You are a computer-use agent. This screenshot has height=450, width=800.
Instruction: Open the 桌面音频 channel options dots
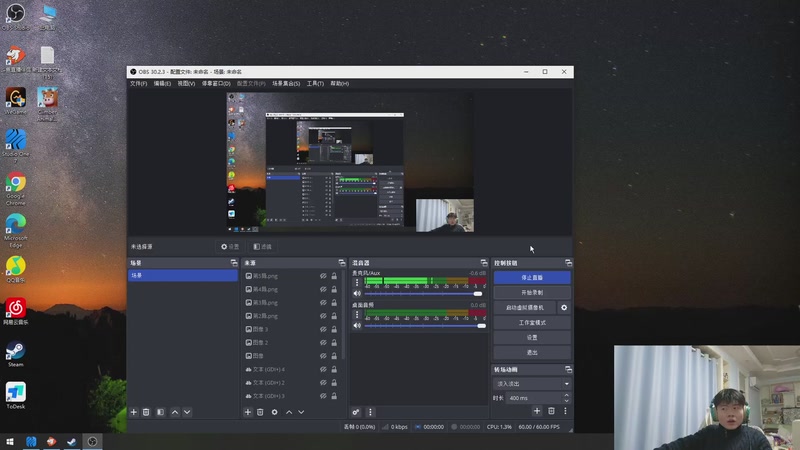click(x=357, y=314)
